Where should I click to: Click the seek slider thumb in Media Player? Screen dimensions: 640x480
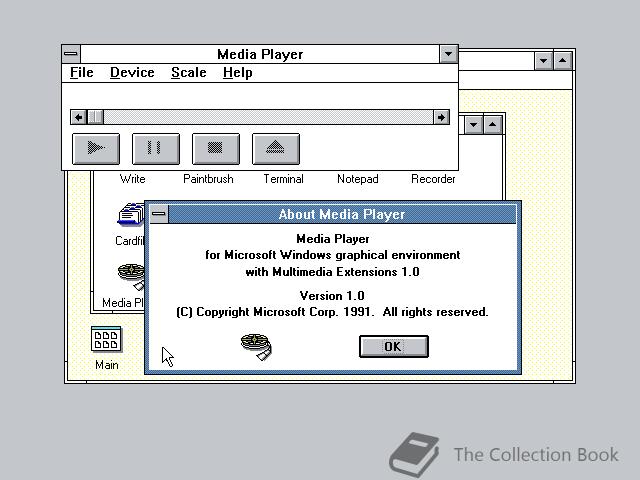[96, 118]
